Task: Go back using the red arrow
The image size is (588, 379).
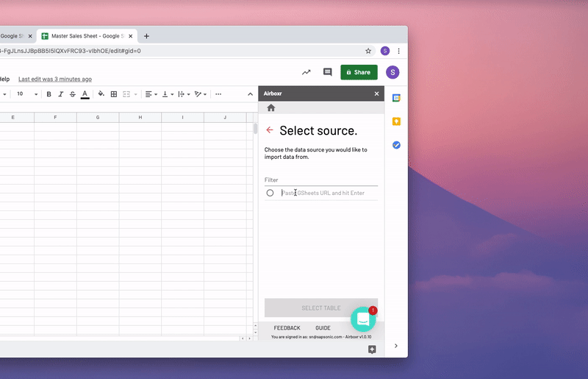Action: click(x=270, y=130)
